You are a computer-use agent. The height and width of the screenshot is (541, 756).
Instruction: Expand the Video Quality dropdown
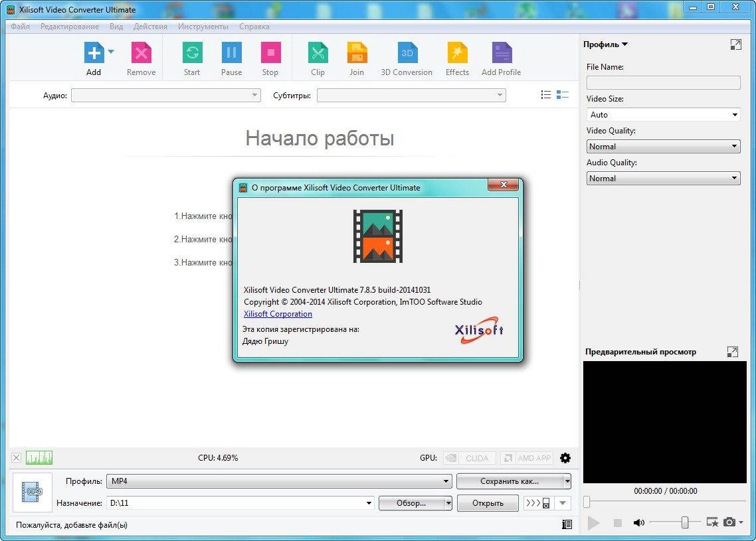pyautogui.click(x=664, y=147)
